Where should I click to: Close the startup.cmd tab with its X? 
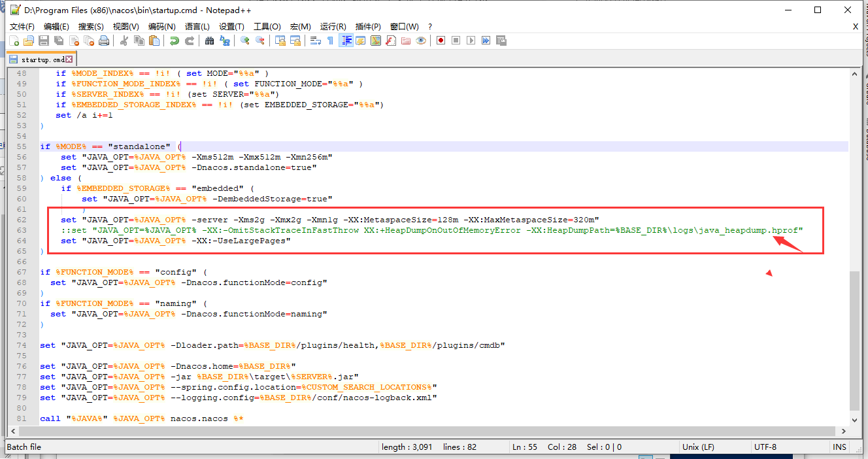click(x=69, y=59)
